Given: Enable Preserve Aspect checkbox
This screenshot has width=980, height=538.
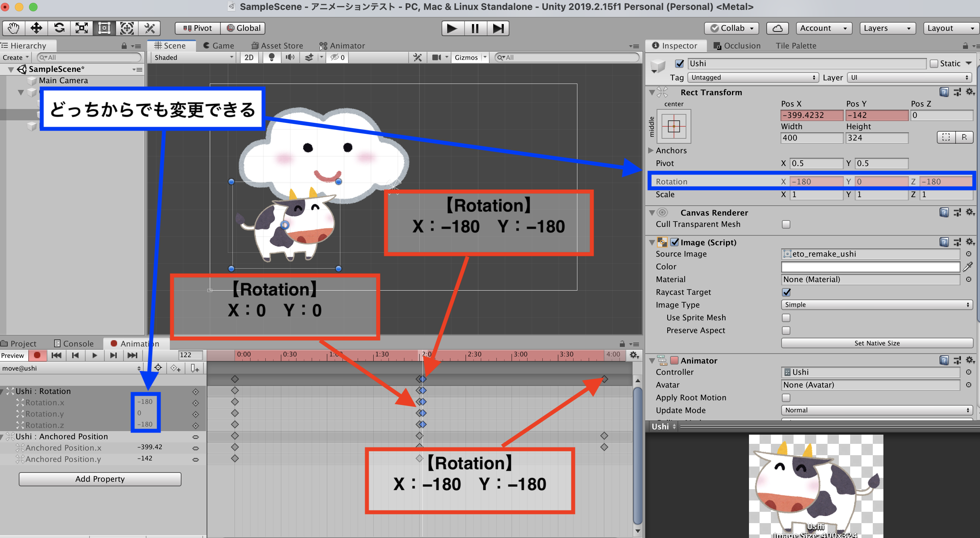Looking at the screenshot, I should pos(786,331).
